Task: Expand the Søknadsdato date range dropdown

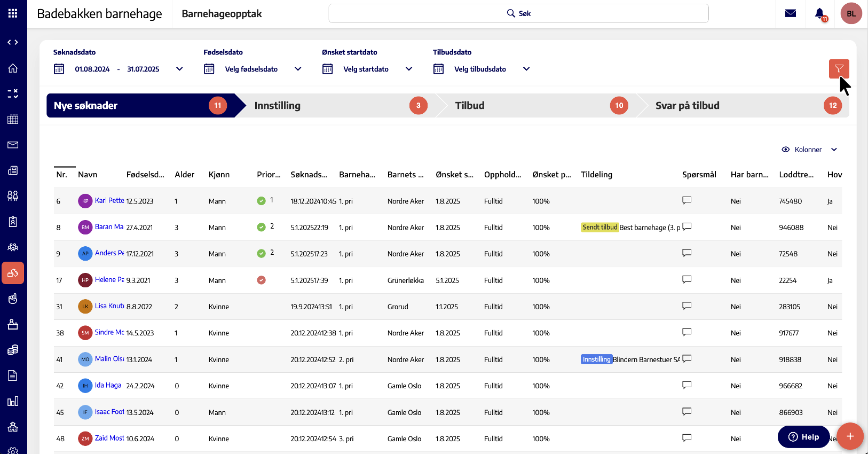Action: [179, 69]
